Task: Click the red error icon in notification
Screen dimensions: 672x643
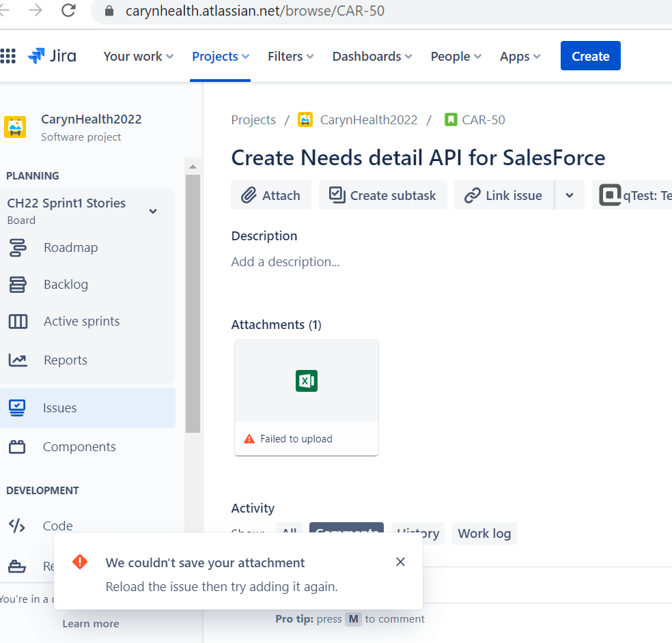Action: click(80, 562)
